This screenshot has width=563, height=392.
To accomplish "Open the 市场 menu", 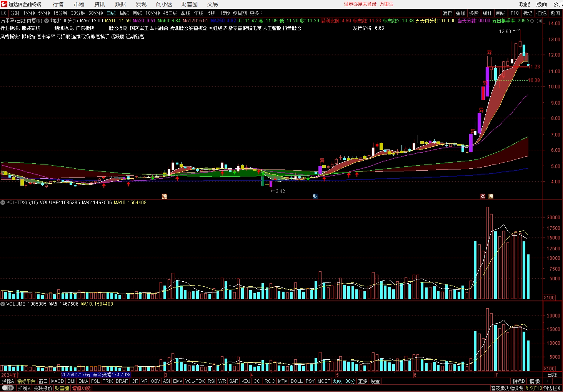I will pyautogui.click(x=79, y=4).
